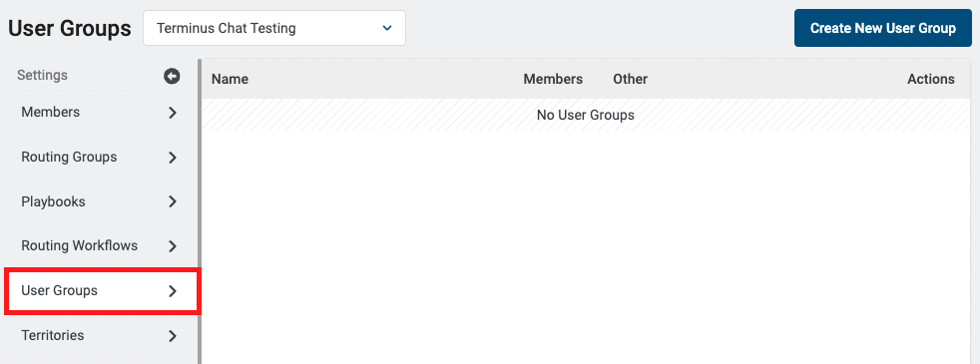The width and height of the screenshot is (980, 364).
Task: Expand Members using its chevron arrow
Action: [173, 113]
